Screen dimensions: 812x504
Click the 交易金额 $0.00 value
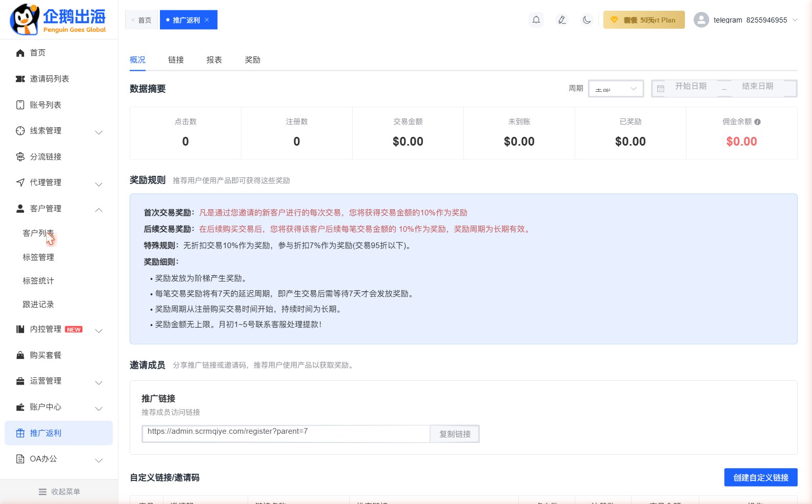click(408, 142)
